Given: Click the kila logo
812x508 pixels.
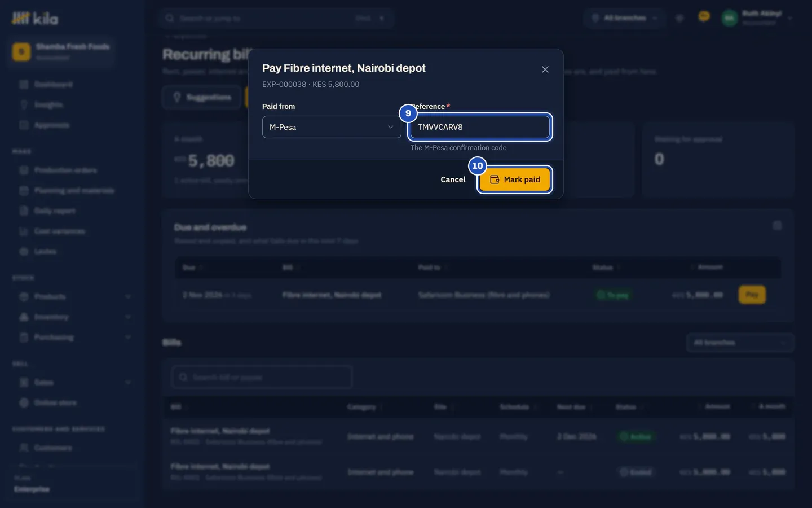Looking at the screenshot, I should coord(35,19).
